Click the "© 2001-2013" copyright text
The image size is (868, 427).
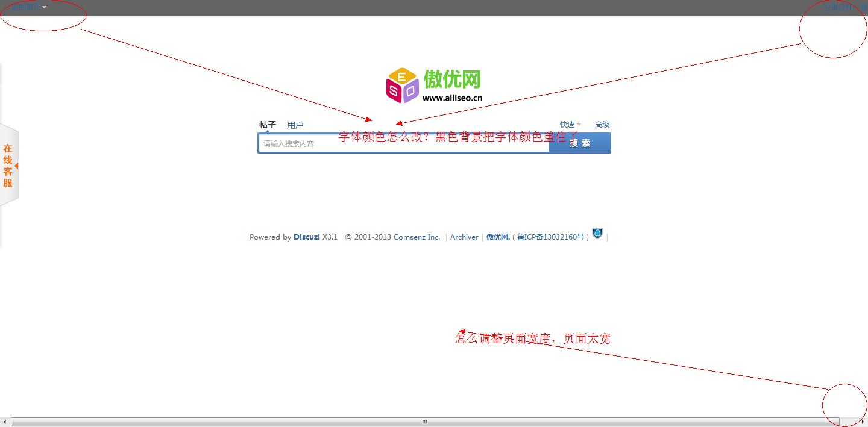368,237
